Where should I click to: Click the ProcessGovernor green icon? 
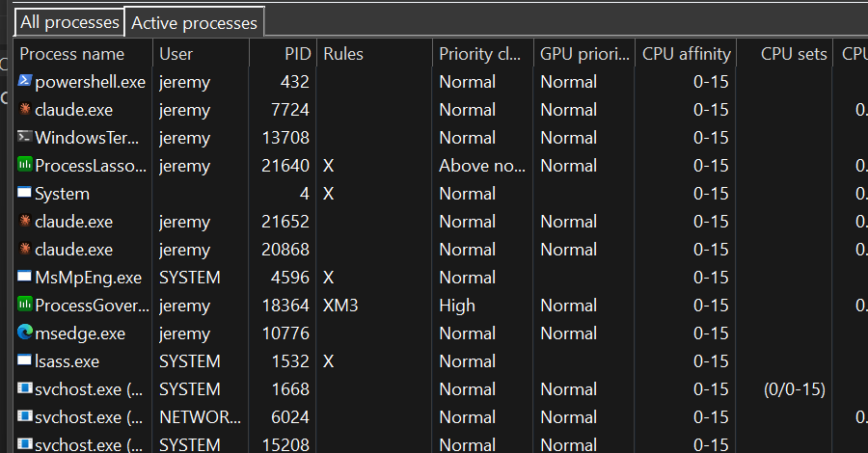tap(25, 305)
